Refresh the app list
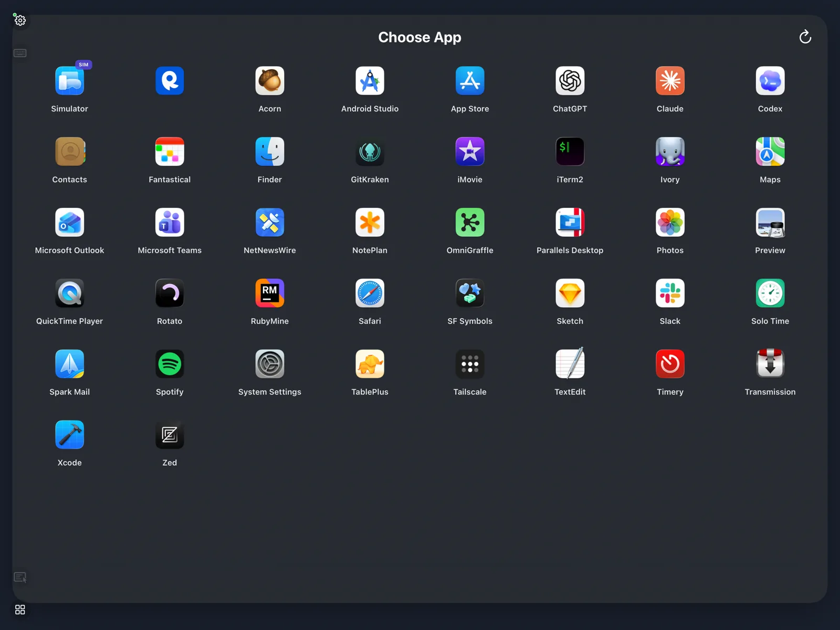The width and height of the screenshot is (840, 630). (805, 37)
